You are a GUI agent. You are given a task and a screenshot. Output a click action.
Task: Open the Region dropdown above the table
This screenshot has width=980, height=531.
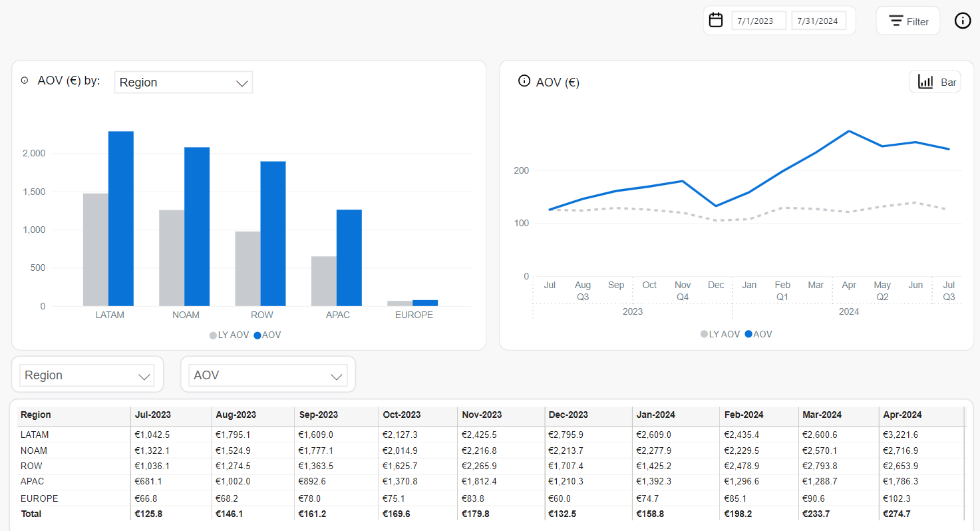87,375
